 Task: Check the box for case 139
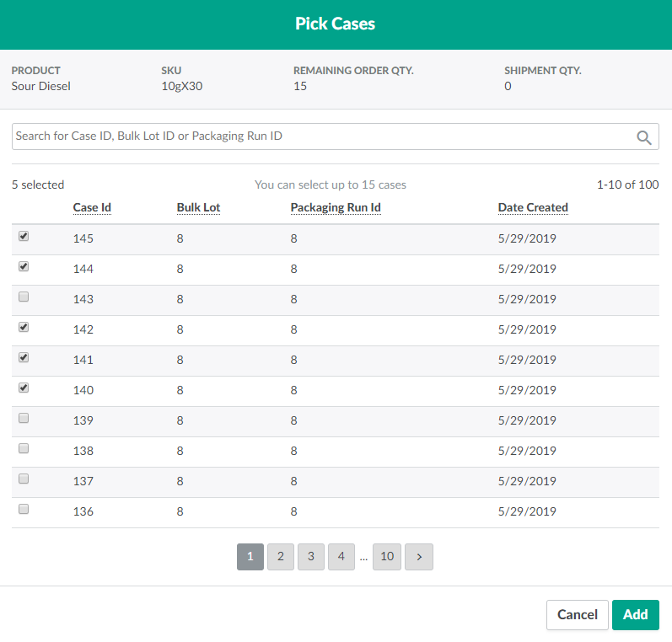click(24, 419)
